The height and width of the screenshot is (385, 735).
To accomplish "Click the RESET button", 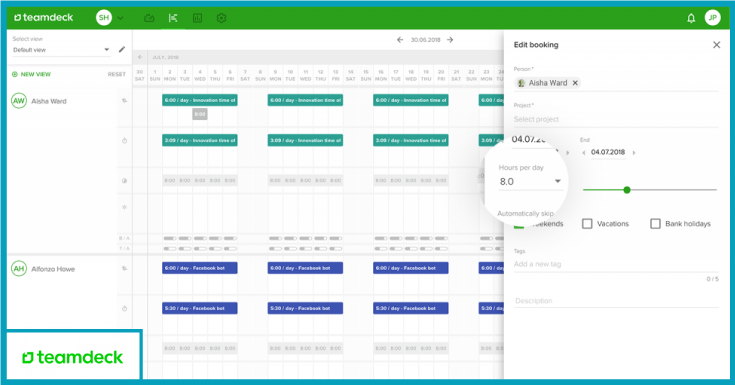I will click(117, 74).
